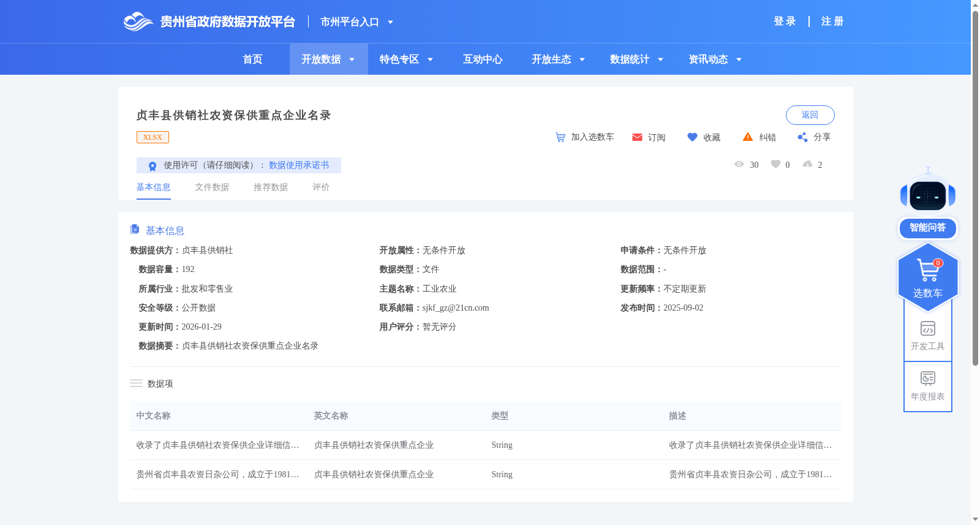The height and width of the screenshot is (525, 980).
Task: Click the 英文名称 column header
Action: [331, 416]
